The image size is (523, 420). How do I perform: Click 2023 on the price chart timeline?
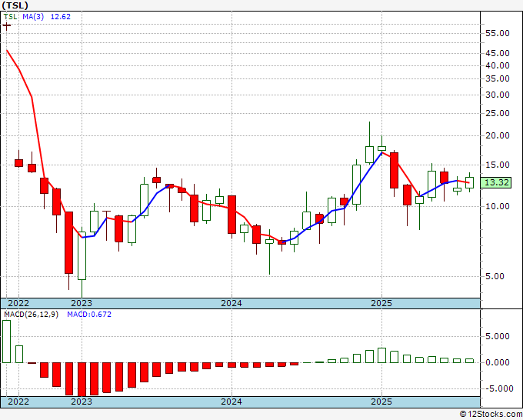82,304
